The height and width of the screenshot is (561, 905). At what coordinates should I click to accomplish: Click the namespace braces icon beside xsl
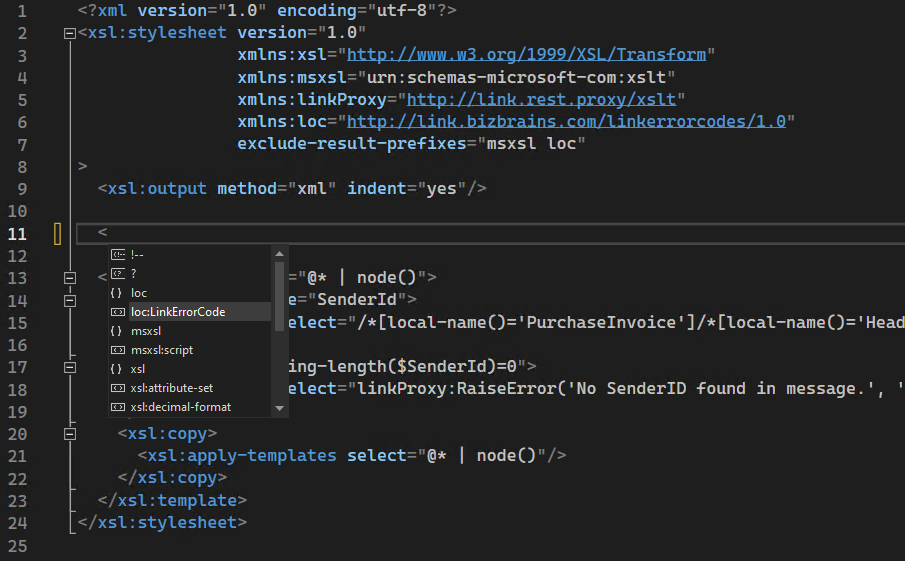[x=118, y=369]
